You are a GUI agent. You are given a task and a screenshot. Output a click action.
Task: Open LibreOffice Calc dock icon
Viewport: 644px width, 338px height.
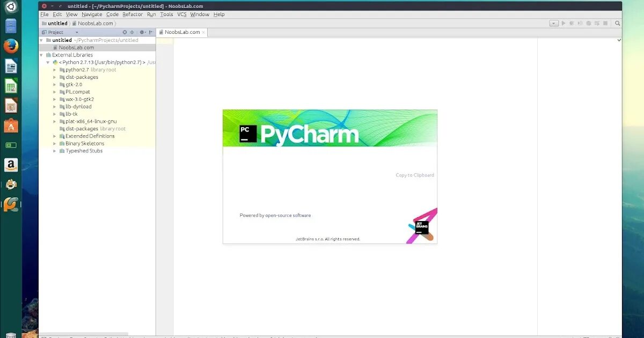(x=11, y=86)
